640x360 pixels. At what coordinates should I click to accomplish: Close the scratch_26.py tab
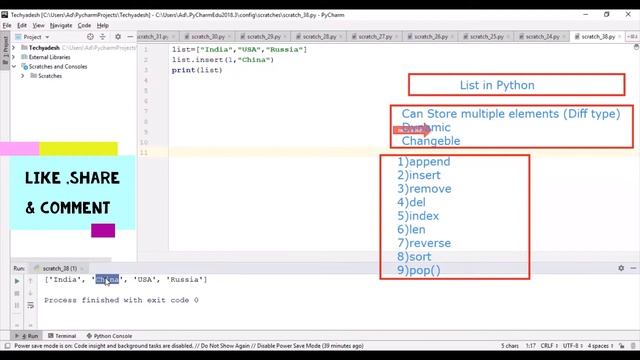click(x=452, y=37)
